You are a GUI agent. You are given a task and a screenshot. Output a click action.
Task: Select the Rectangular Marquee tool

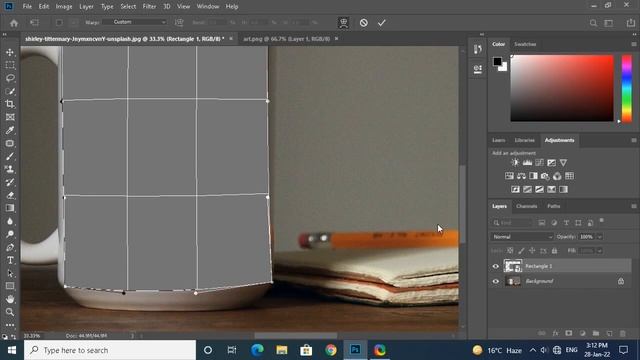coord(10,65)
